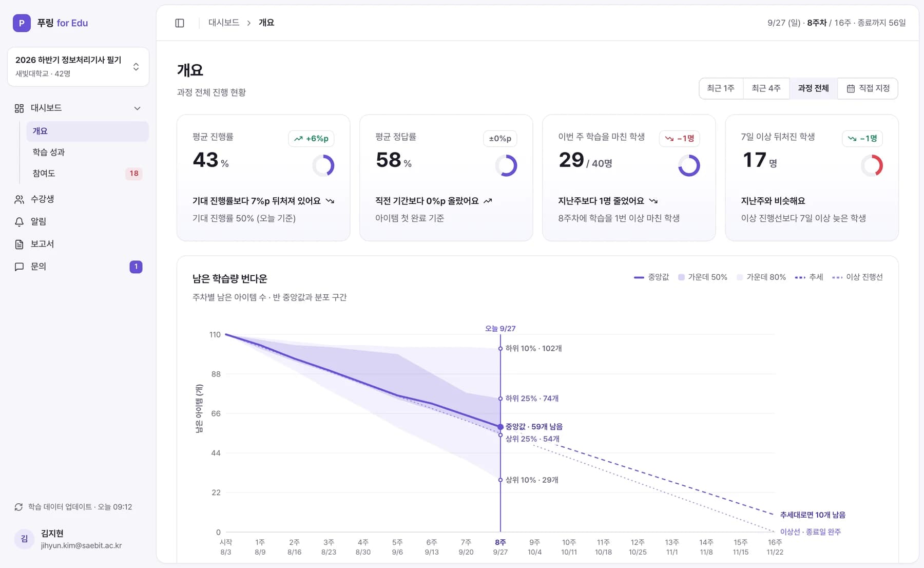Toggle 중앙값 legend series
Viewport: 924px width, 568px height.
point(651,277)
